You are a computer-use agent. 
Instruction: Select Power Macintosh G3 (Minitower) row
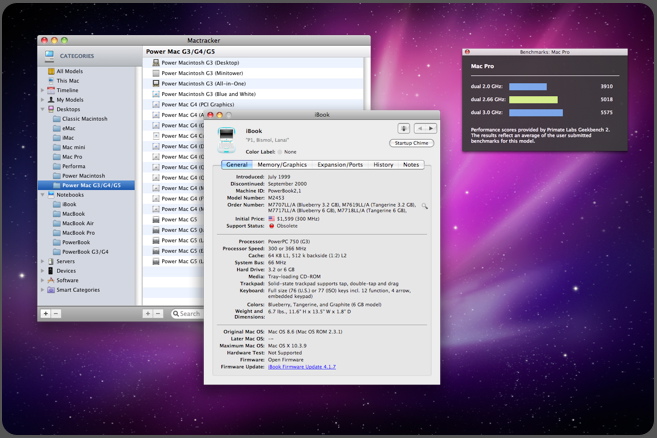[253, 73]
